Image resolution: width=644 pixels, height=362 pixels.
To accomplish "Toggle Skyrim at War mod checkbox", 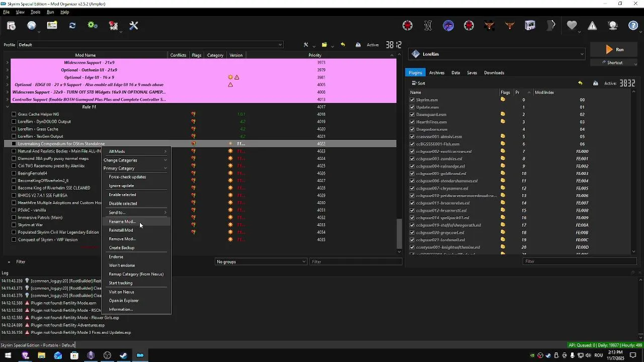I will coord(14,225).
